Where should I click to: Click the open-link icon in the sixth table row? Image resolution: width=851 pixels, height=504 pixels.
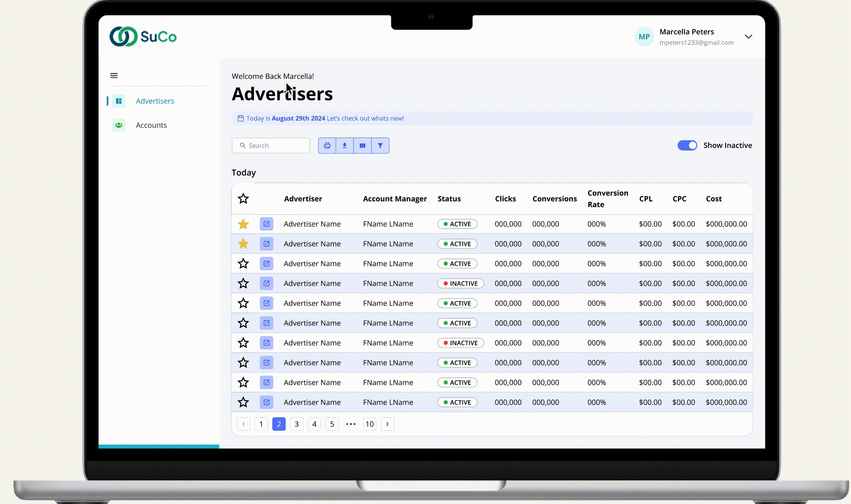click(x=267, y=323)
